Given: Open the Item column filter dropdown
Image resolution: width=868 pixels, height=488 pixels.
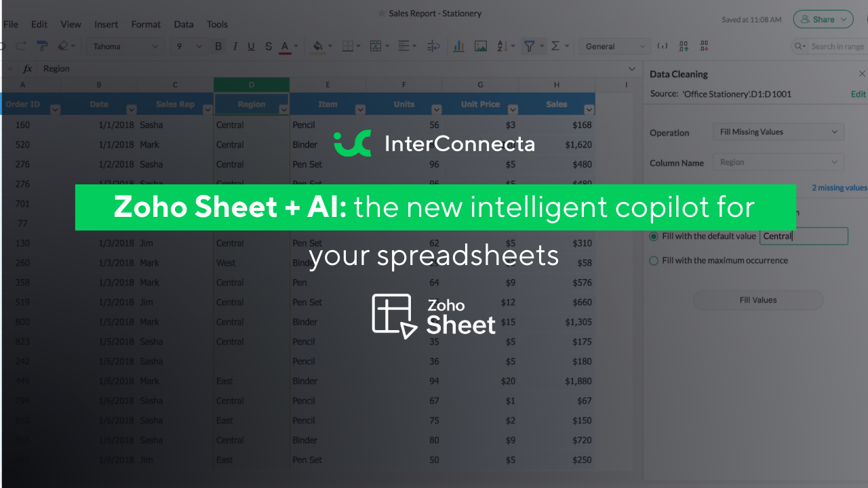Looking at the screenshot, I should pyautogui.click(x=360, y=110).
